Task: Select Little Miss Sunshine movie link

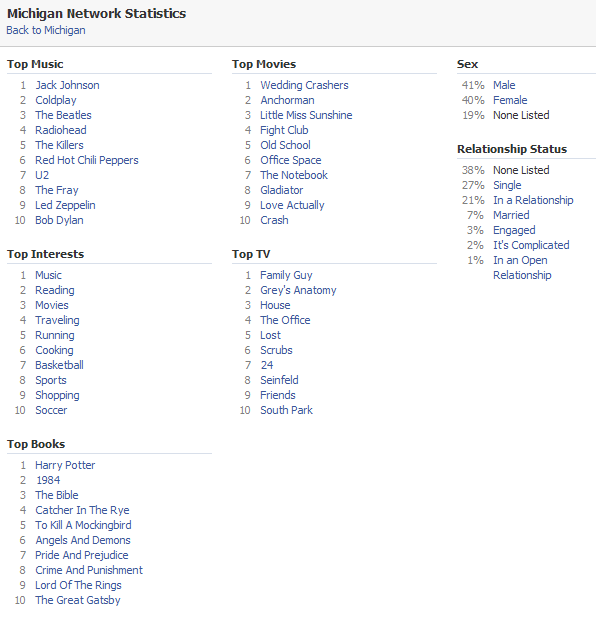Action: 306,115
